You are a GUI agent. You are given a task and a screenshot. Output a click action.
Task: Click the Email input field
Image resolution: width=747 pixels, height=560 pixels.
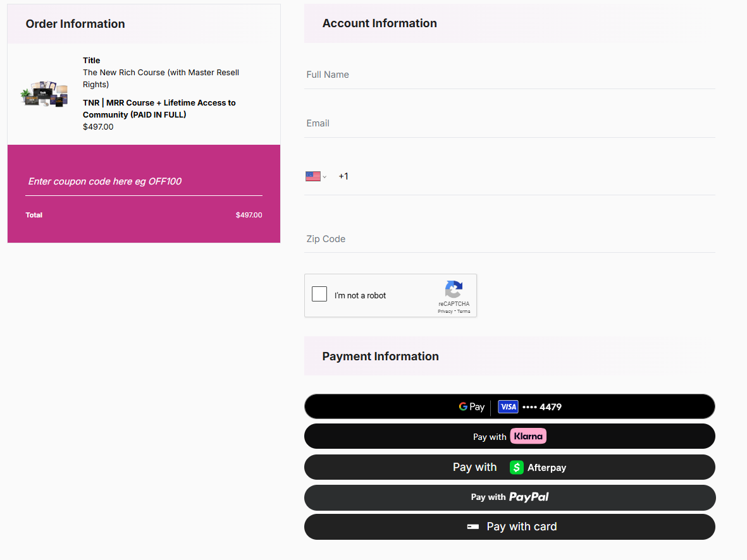click(x=509, y=123)
